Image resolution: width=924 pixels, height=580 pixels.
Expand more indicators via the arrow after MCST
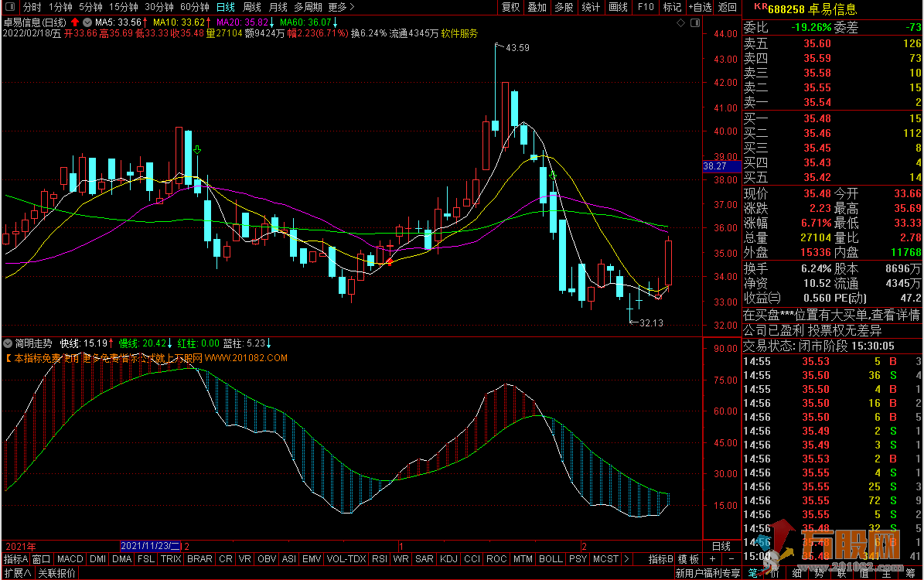627,559
